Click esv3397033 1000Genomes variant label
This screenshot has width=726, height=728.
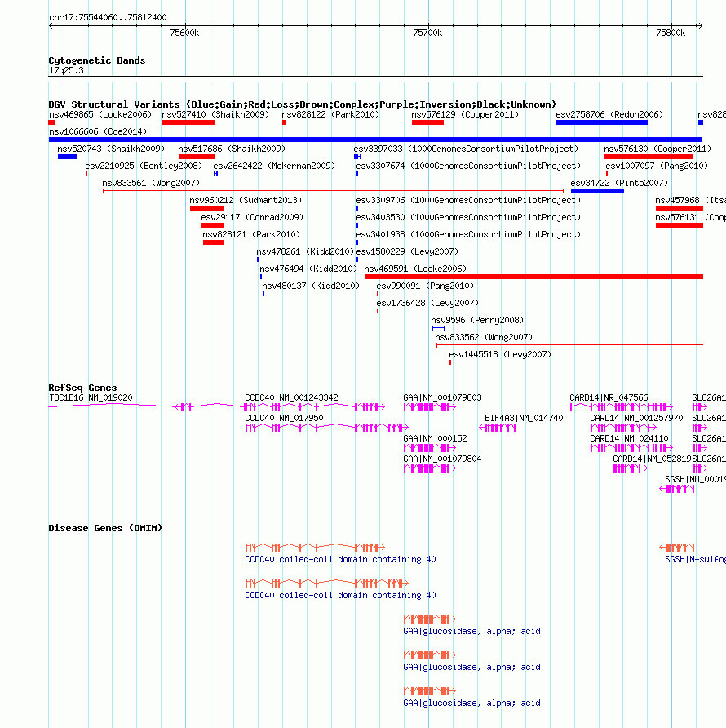click(466, 149)
